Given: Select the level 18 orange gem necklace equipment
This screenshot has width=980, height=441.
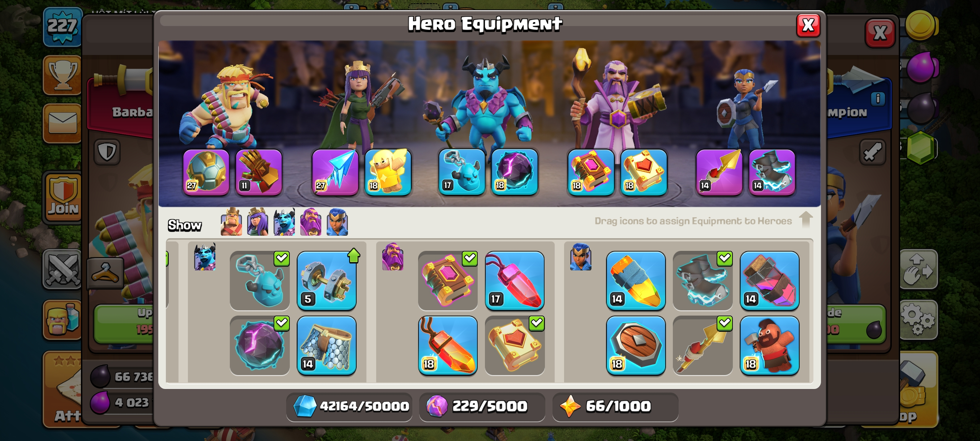Looking at the screenshot, I should pyautogui.click(x=447, y=345).
